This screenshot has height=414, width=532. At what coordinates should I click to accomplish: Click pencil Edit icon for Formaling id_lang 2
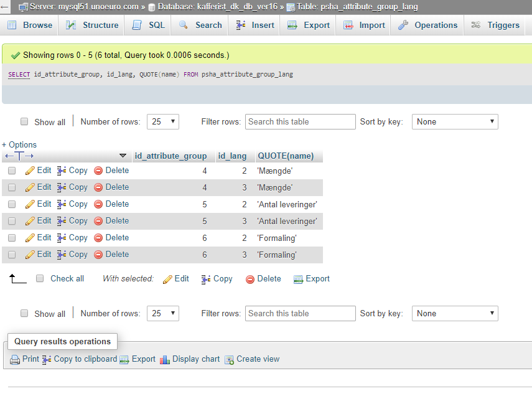coord(30,238)
